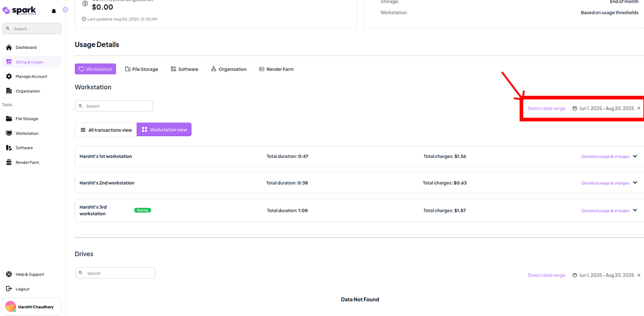This screenshot has width=644, height=316.
Task: Click Select date range for Workstation
Action: point(546,109)
